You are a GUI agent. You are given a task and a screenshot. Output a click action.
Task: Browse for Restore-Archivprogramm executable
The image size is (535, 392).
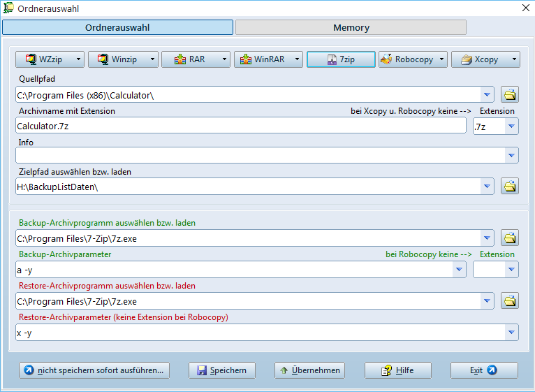click(x=510, y=301)
